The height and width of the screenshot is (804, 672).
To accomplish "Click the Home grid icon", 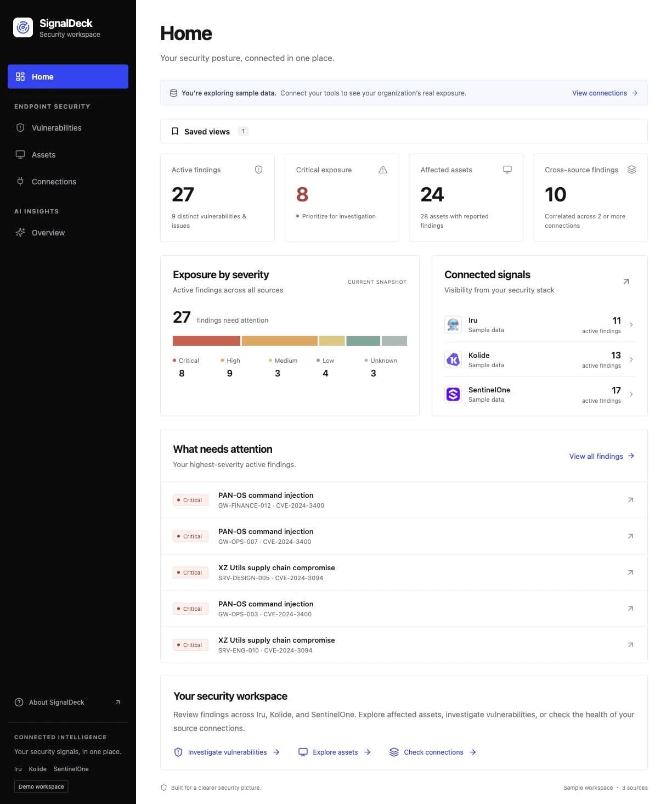I will tap(20, 77).
